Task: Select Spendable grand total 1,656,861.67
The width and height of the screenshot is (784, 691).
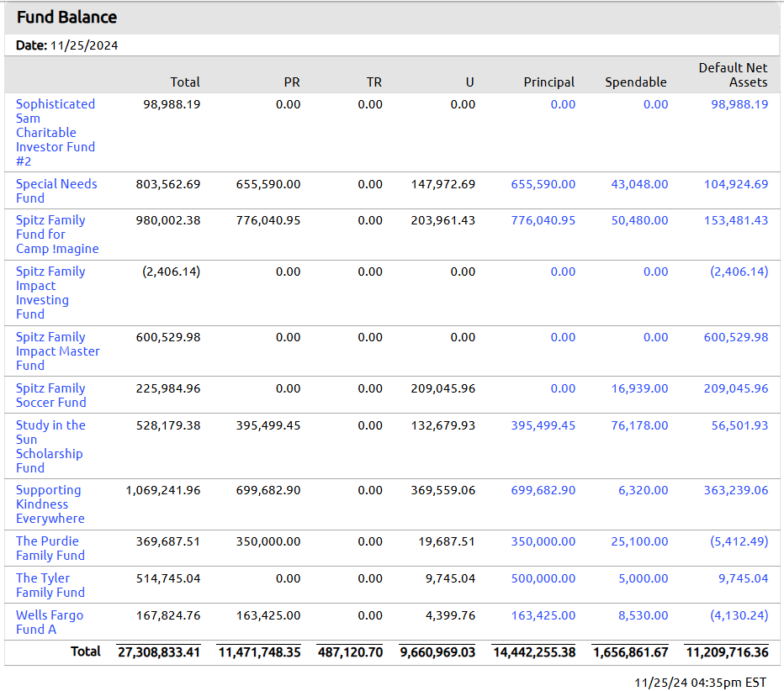Action: 631,652
